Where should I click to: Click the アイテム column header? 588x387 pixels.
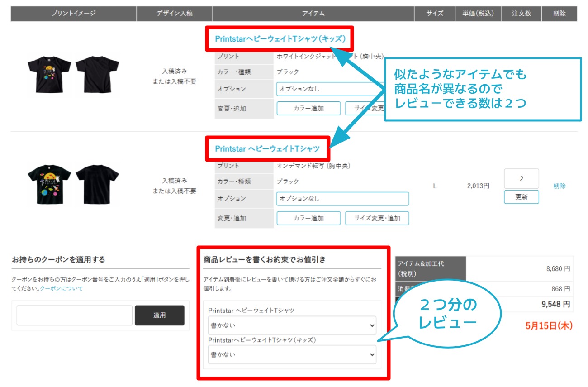click(313, 14)
